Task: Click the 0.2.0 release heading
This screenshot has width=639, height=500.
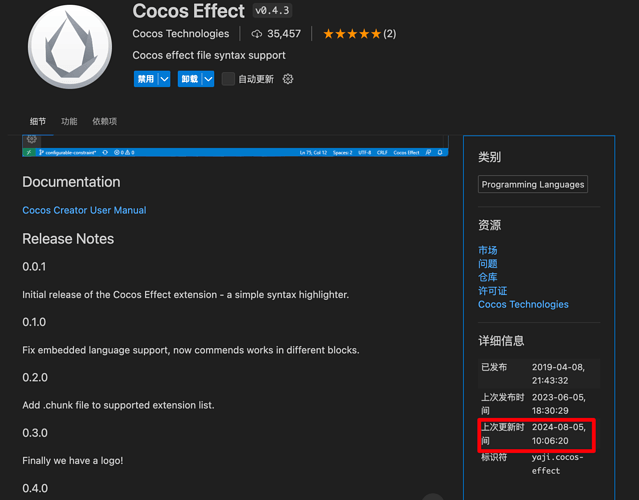Action: click(35, 378)
